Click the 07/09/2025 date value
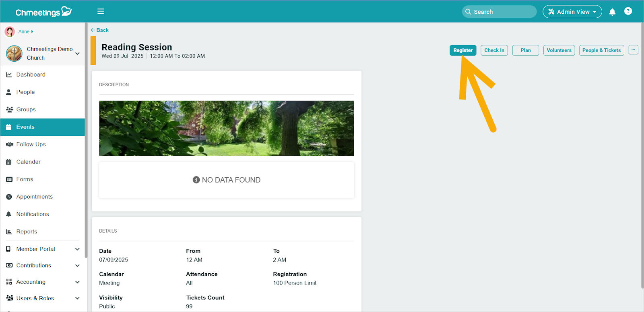Screen dimensions: 644x312 tap(114, 260)
